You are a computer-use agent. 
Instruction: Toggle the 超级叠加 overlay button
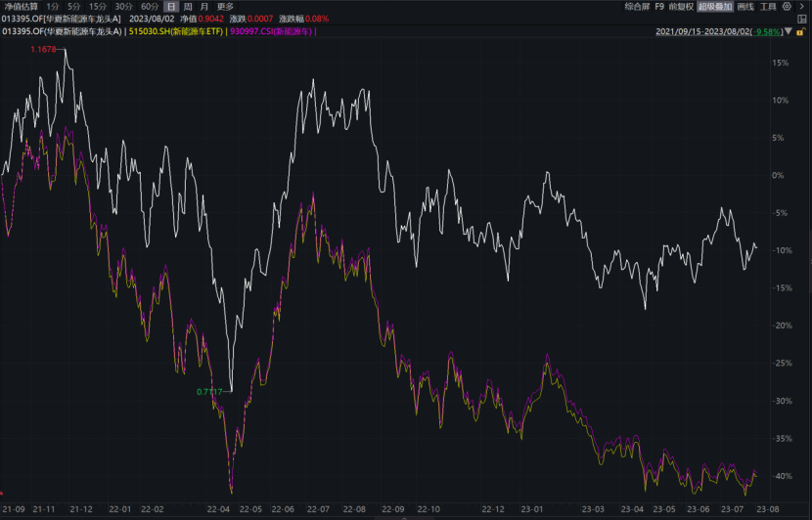[715, 6]
